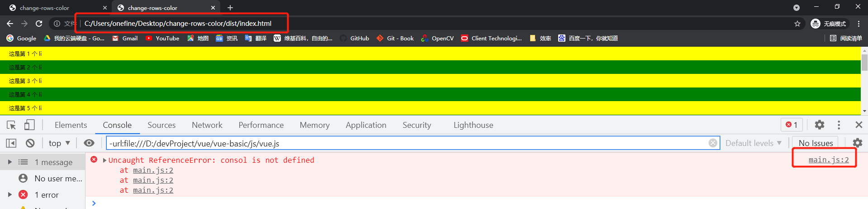Image resolution: width=868 pixels, height=209 pixels.
Task: Switch to the Application panel
Action: tap(366, 125)
